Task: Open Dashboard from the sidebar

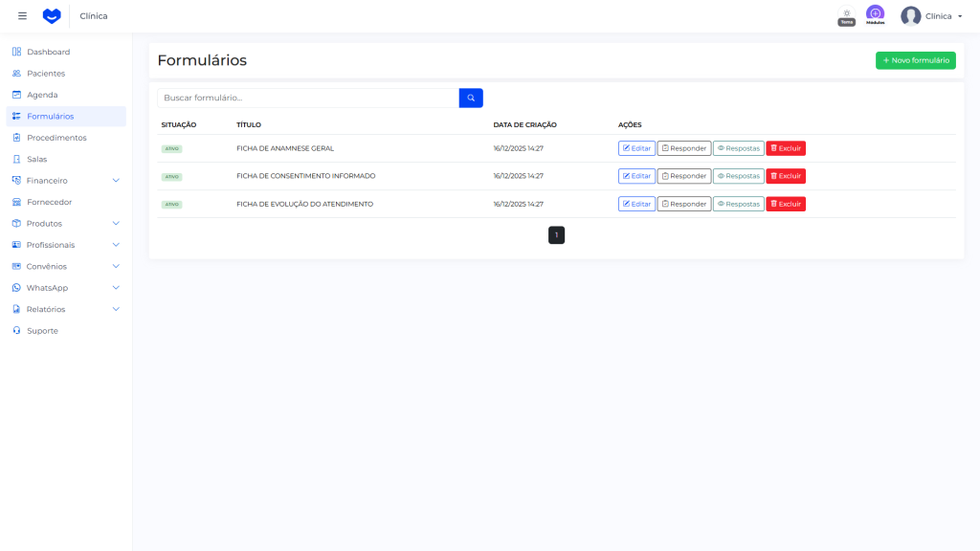Action: pyautogui.click(x=48, y=52)
